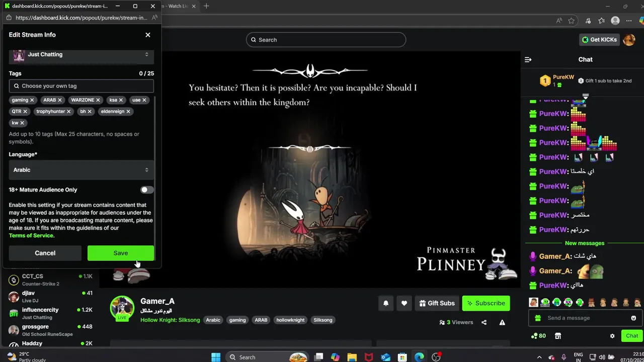Send message with Chat button
The image size is (644, 362).
pyautogui.click(x=632, y=336)
